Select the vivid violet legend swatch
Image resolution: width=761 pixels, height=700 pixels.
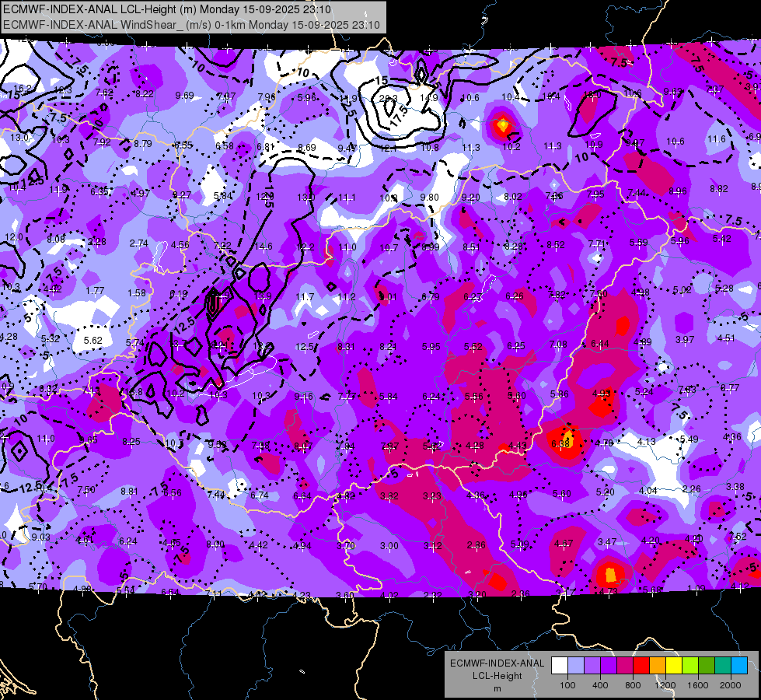tap(609, 666)
